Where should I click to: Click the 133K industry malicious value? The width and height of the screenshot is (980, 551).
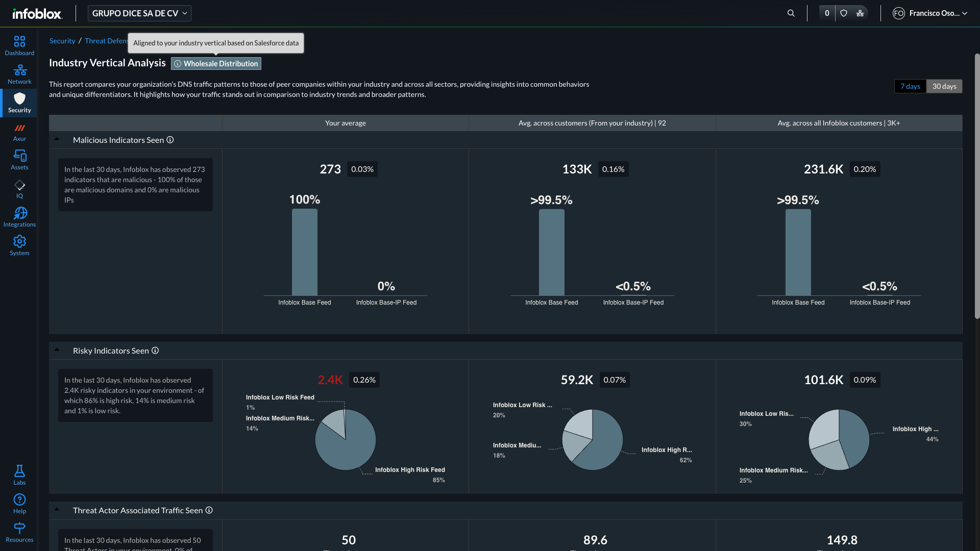click(577, 169)
